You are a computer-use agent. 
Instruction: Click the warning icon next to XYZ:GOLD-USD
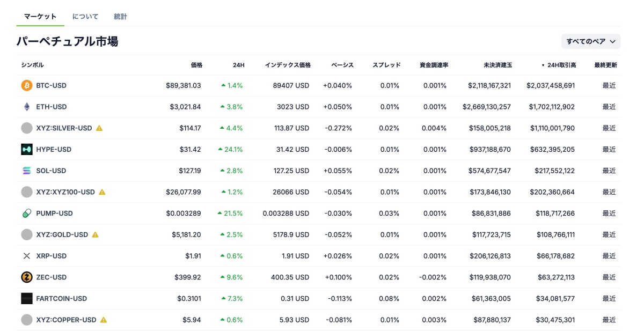point(96,234)
